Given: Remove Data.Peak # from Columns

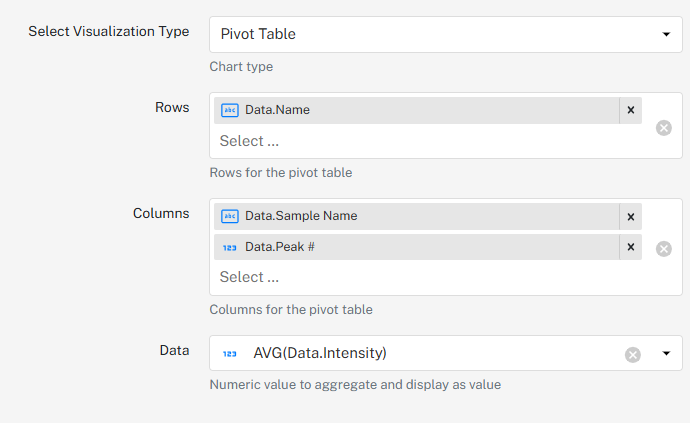Looking at the screenshot, I should (x=631, y=247).
